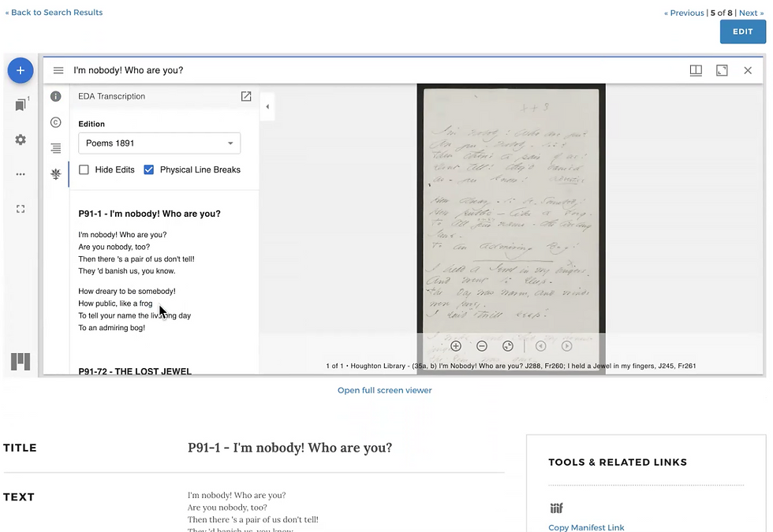Click the EDIT button at top right
Screen dimensions: 773x532
[742, 32]
